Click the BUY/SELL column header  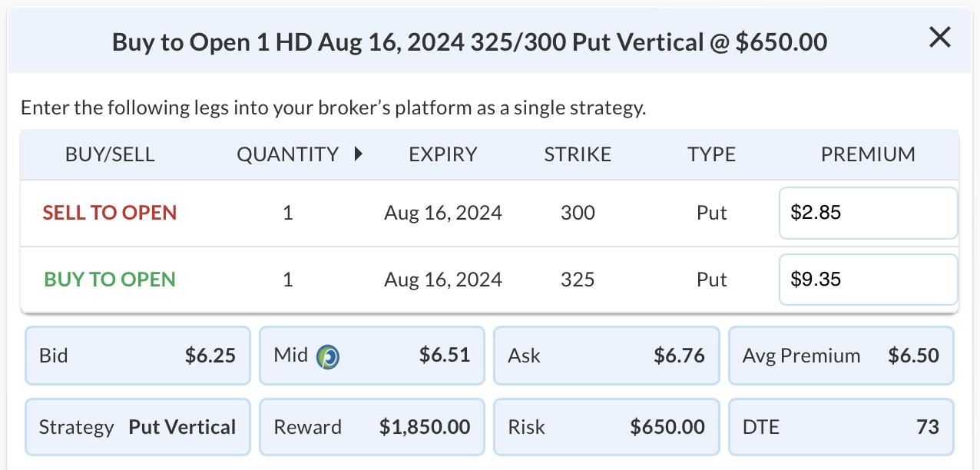coord(110,154)
